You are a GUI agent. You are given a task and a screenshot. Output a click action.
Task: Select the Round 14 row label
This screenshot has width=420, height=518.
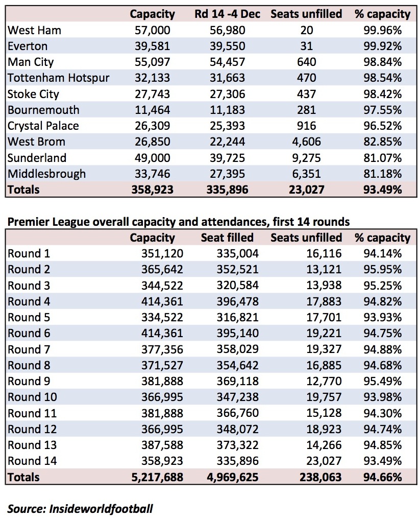(x=32, y=461)
